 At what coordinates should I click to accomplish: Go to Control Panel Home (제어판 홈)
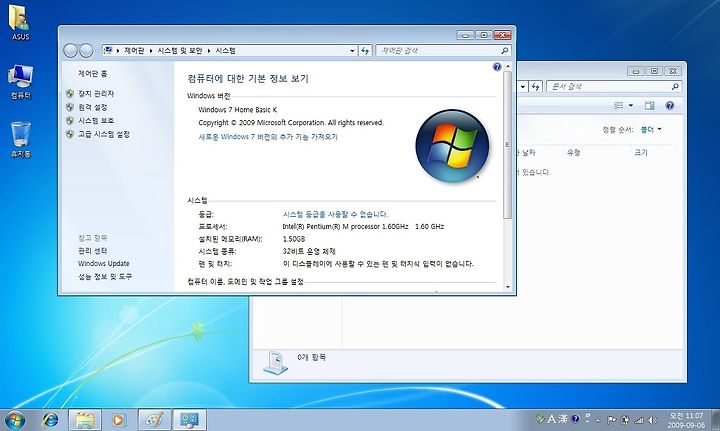[x=92, y=73]
